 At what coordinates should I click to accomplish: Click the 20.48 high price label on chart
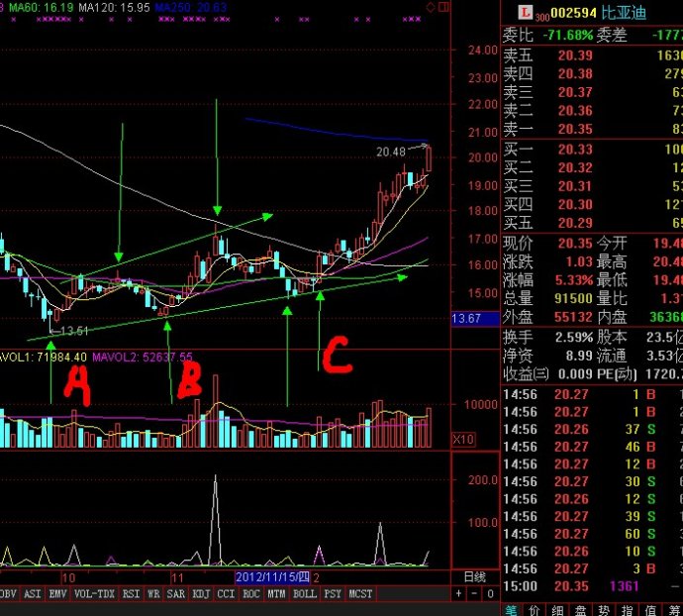[391, 152]
